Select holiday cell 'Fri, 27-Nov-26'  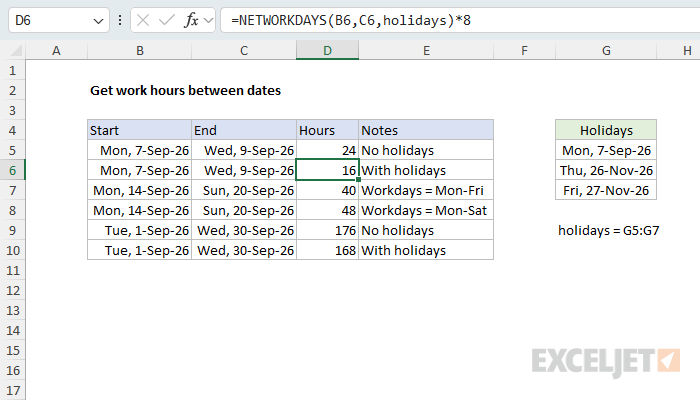(x=606, y=190)
